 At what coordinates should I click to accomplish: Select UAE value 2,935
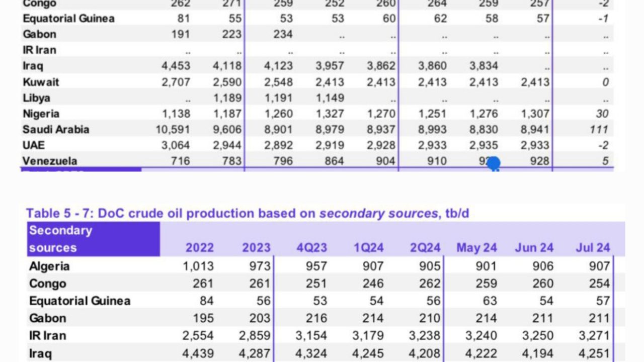click(484, 145)
